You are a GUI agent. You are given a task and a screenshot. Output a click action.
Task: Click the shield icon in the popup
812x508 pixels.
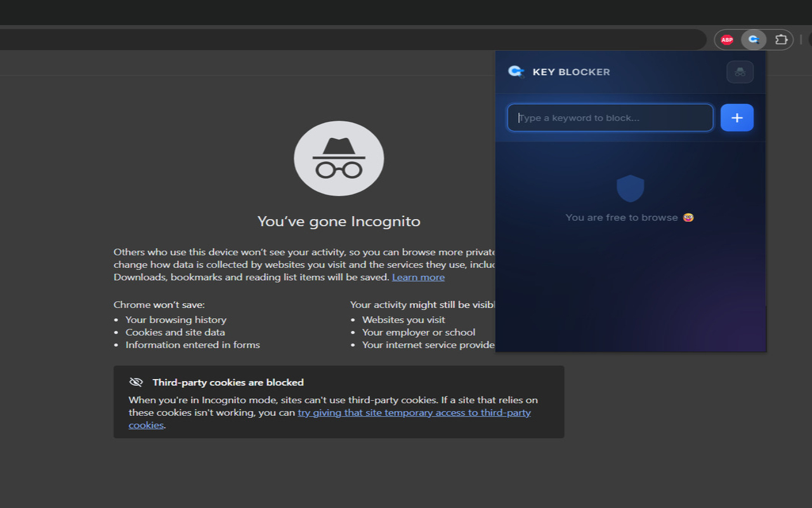pos(631,189)
